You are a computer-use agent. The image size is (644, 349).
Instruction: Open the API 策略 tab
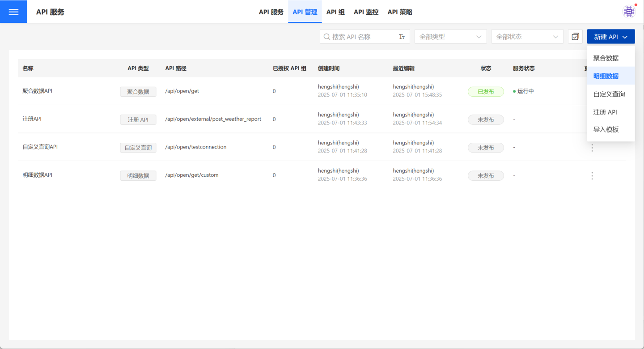(400, 12)
